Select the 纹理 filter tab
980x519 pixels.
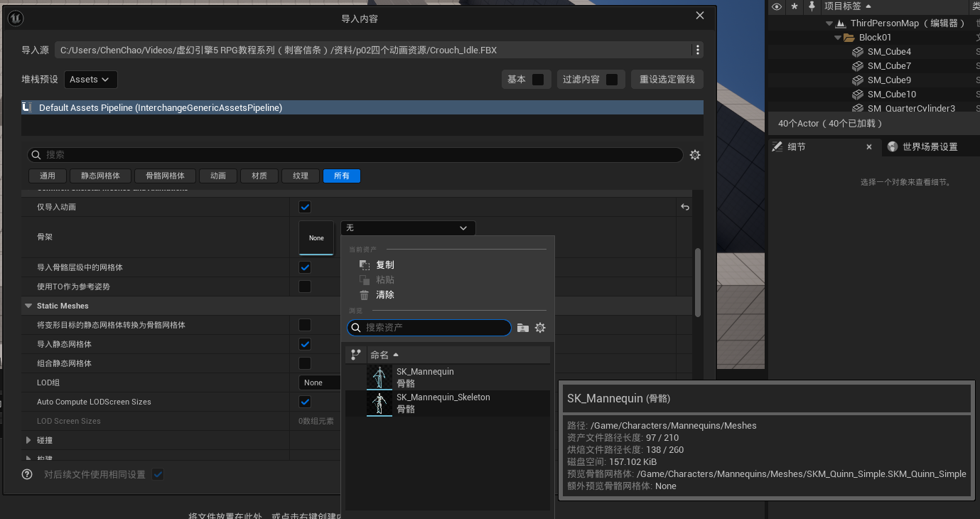pyautogui.click(x=301, y=176)
